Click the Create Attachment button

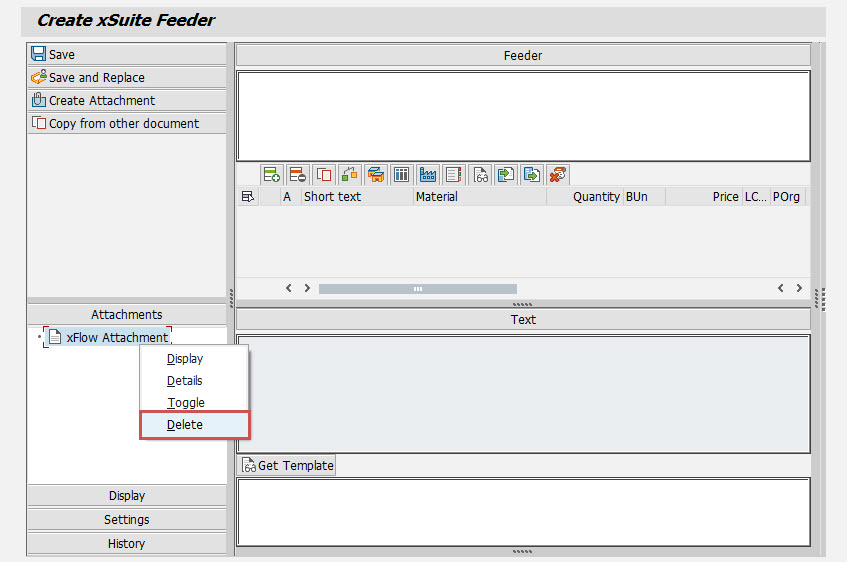click(x=127, y=101)
